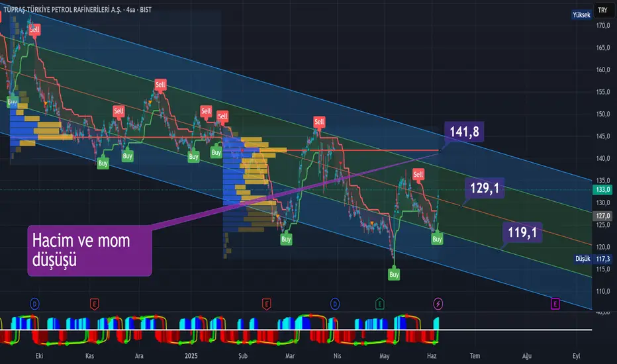The width and height of the screenshot is (617, 364).
Task: Click the lowest Buy signal below 117
Action: click(x=394, y=274)
